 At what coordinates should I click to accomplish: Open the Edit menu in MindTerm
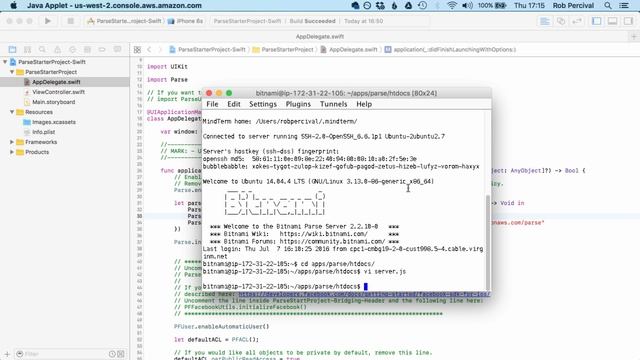[x=233, y=104]
